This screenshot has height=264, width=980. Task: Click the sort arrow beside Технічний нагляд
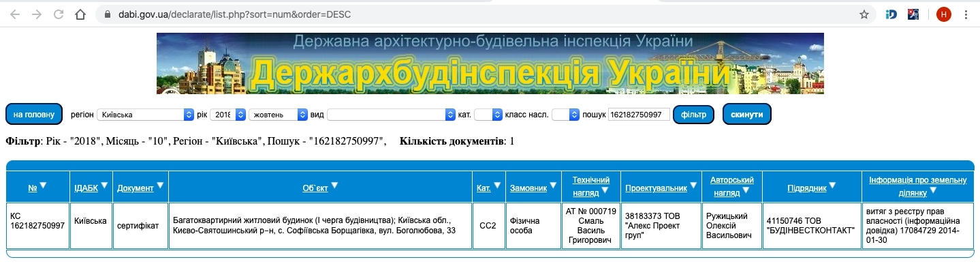coord(604,190)
